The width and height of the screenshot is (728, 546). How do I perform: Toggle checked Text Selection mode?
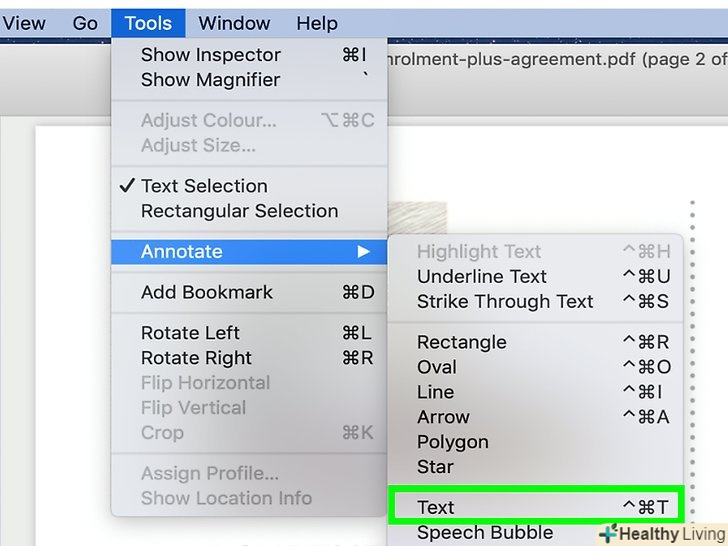click(204, 186)
